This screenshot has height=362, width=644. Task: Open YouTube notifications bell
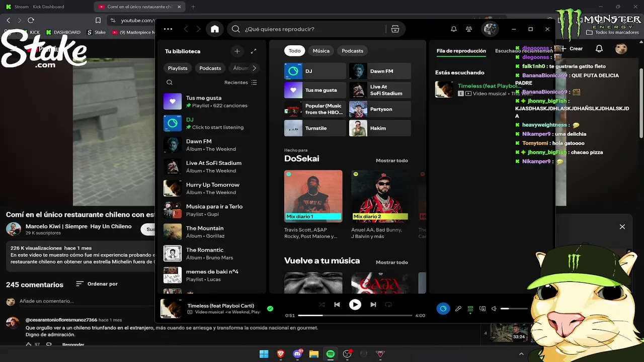pyautogui.click(x=599, y=49)
